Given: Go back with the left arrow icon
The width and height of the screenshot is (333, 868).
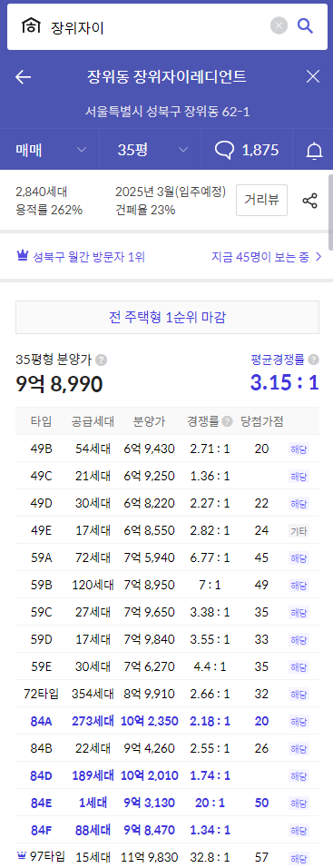Looking at the screenshot, I should tap(24, 77).
